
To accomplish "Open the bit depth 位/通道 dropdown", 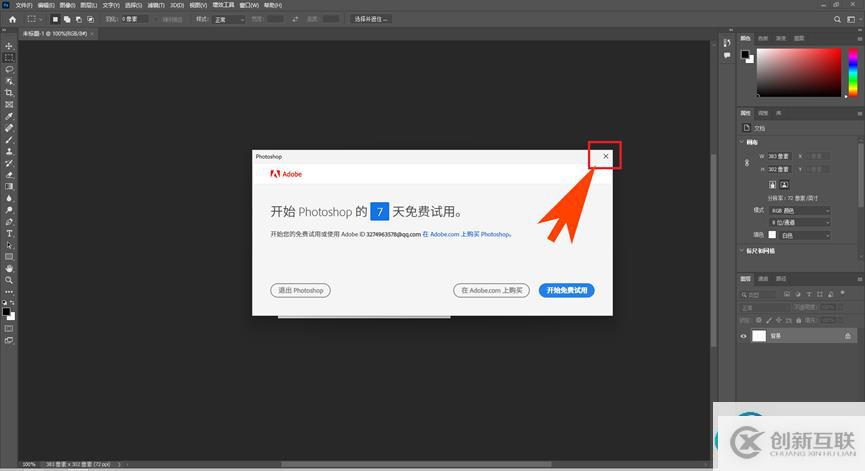I will click(x=800, y=222).
